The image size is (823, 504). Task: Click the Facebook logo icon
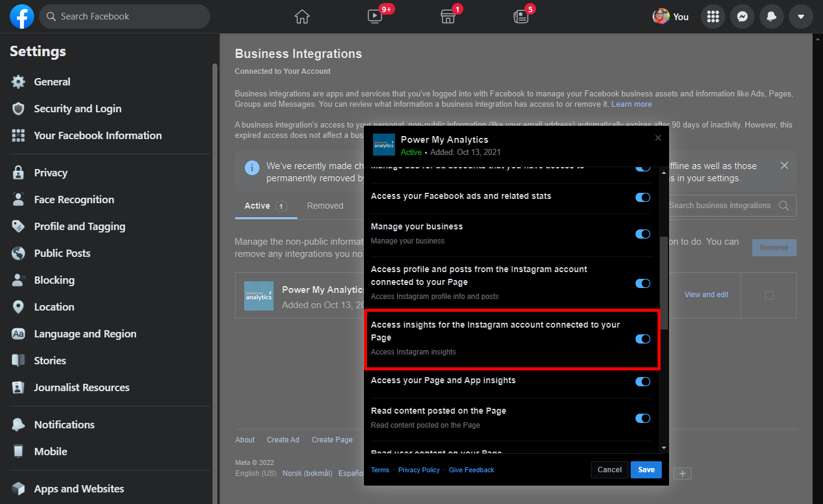coord(22,16)
